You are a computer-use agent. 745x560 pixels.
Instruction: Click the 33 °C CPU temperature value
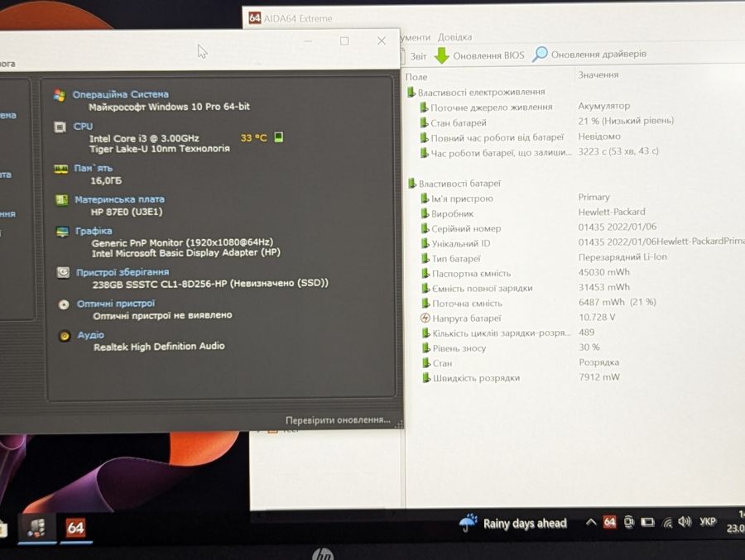[x=254, y=138]
